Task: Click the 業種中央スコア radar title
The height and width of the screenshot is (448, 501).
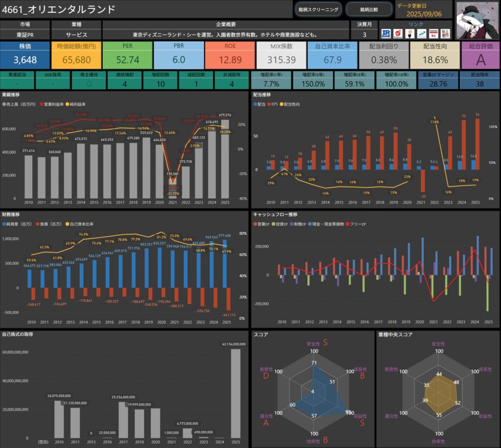Action: (x=395, y=335)
